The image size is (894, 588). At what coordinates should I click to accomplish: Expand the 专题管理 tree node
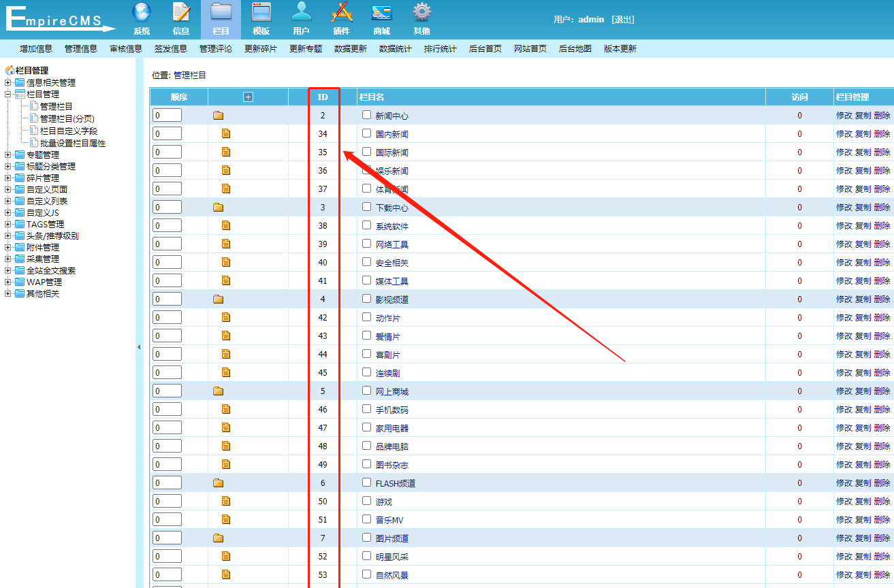8,155
